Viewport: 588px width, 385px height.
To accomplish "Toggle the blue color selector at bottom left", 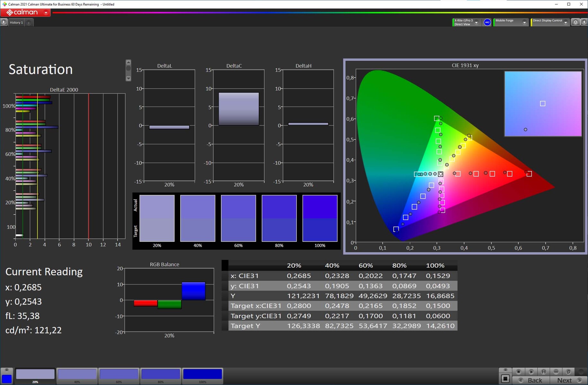I will 7,379.
